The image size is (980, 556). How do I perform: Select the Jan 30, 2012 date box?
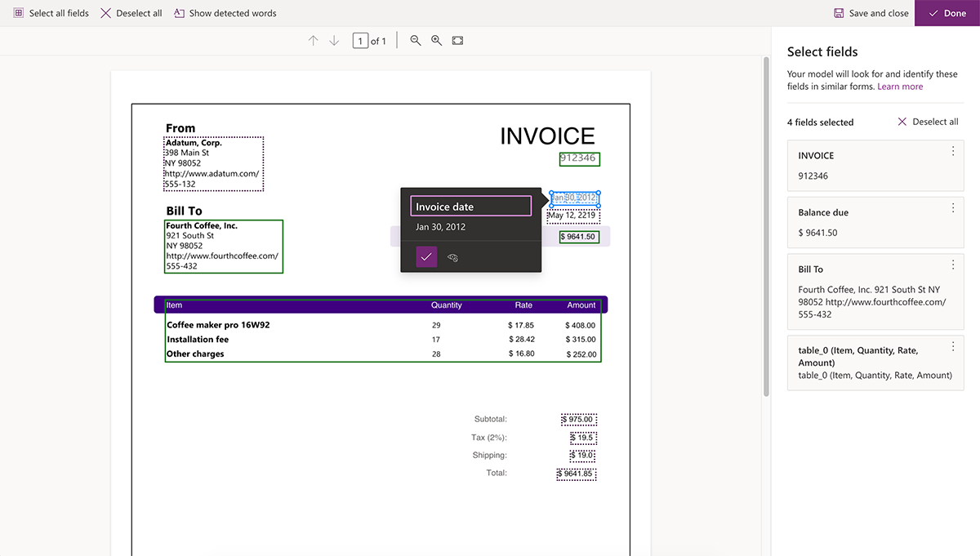pyautogui.click(x=574, y=198)
